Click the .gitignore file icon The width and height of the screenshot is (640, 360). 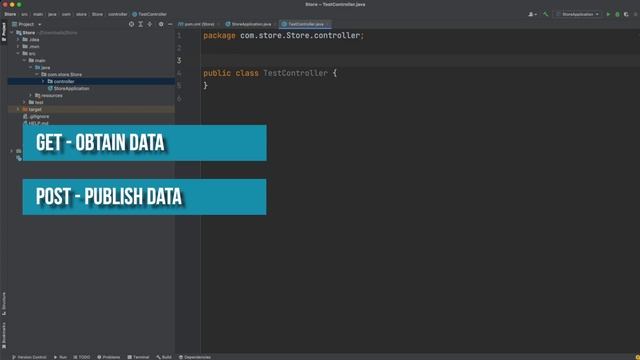pos(25,116)
